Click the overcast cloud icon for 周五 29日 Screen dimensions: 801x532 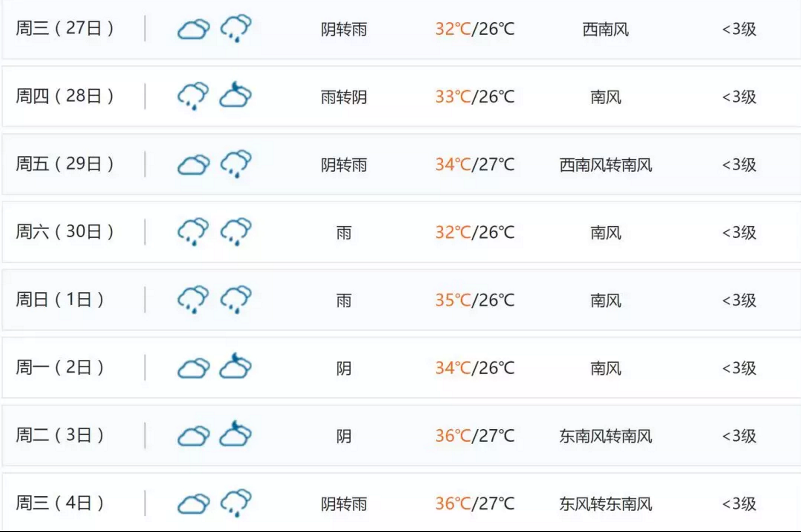tap(194, 165)
